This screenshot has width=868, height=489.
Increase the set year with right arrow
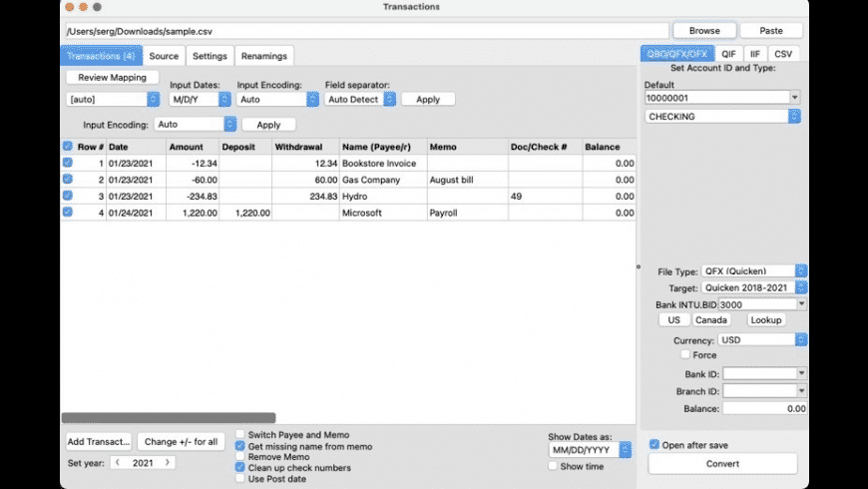coord(168,462)
